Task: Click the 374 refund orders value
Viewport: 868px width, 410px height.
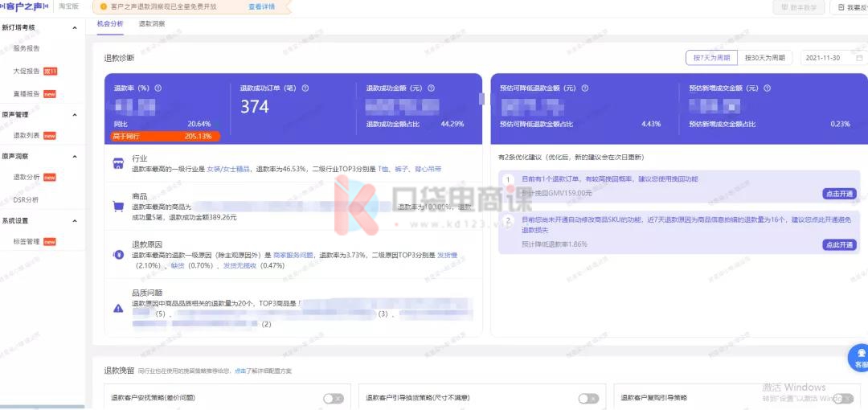Action: point(255,107)
